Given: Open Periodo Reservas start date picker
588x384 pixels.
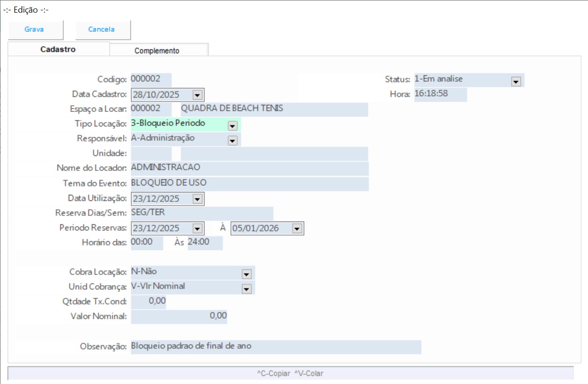Looking at the screenshot, I should pyautogui.click(x=197, y=229).
